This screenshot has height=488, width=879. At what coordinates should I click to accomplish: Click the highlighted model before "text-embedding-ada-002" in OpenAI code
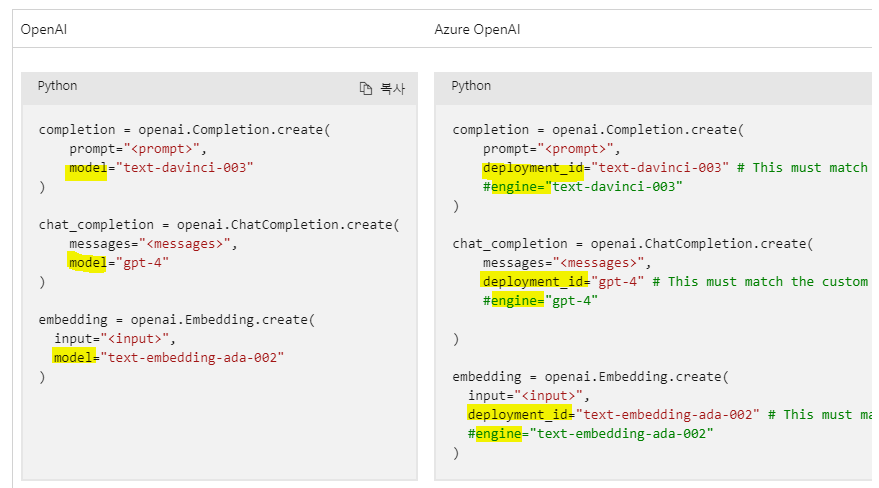[72, 357]
